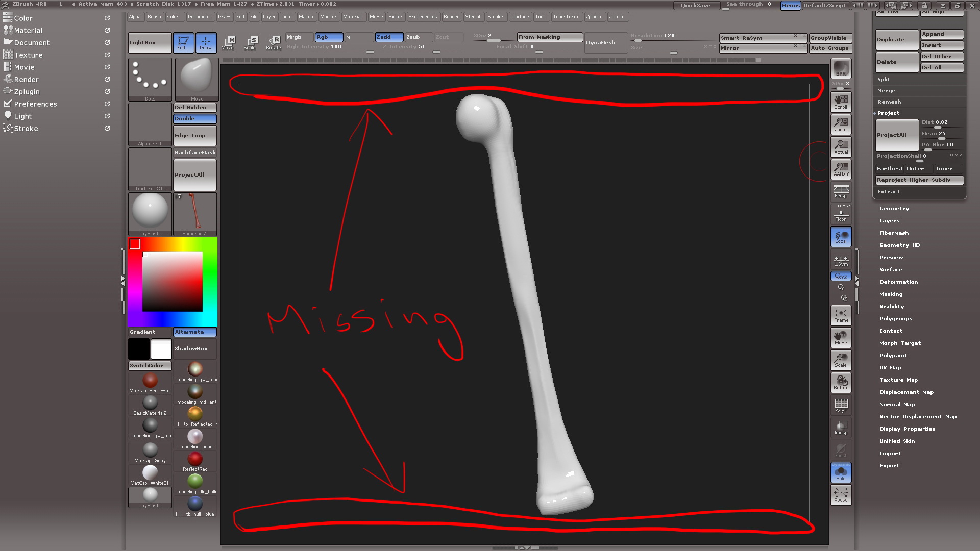Select the Move transform tool
This screenshot has height=551, width=980.
[228, 43]
